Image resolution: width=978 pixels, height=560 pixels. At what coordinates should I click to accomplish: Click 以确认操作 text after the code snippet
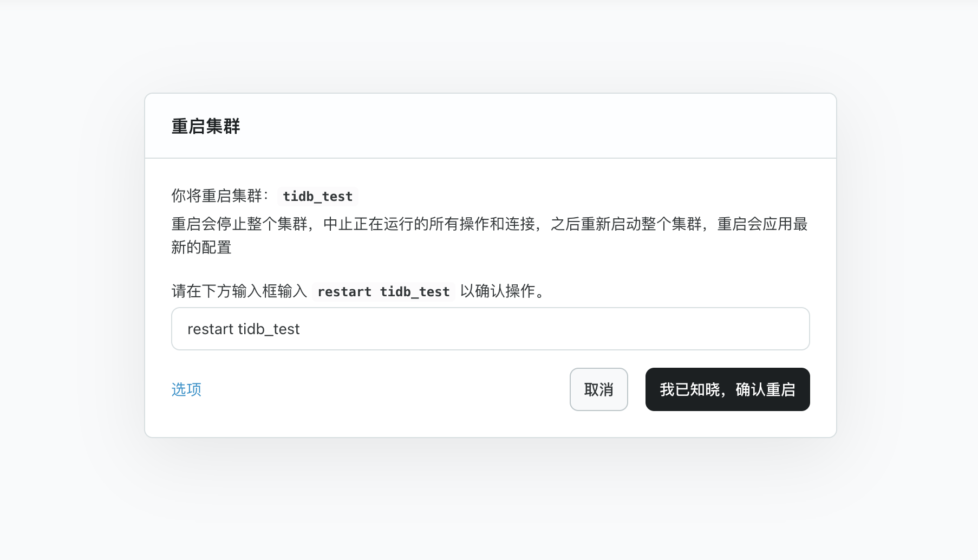(x=501, y=292)
